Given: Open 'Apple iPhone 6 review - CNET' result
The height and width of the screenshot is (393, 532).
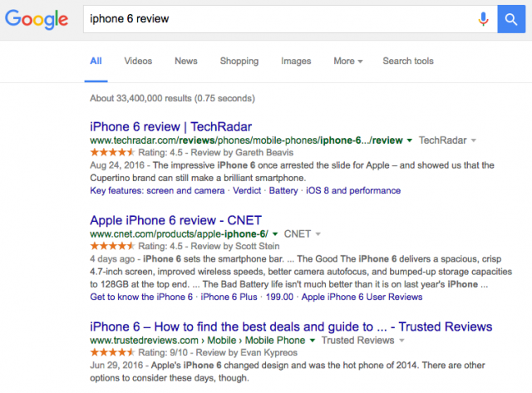Looking at the screenshot, I should (x=175, y=220).
